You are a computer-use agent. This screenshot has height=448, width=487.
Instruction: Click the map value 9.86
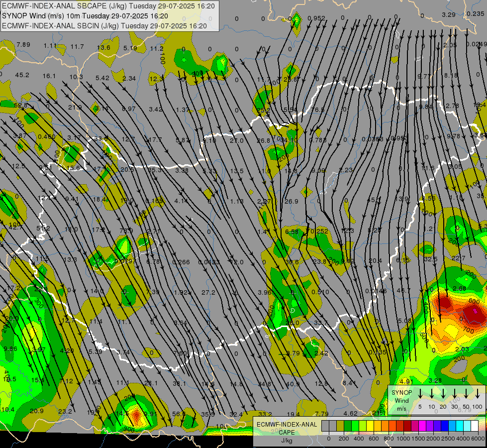[10, 348]
